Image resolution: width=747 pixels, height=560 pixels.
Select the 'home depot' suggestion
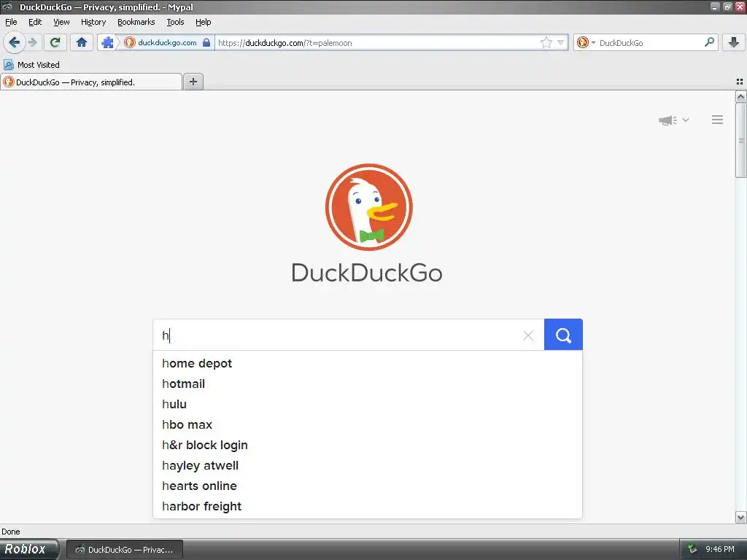point(368,363)
